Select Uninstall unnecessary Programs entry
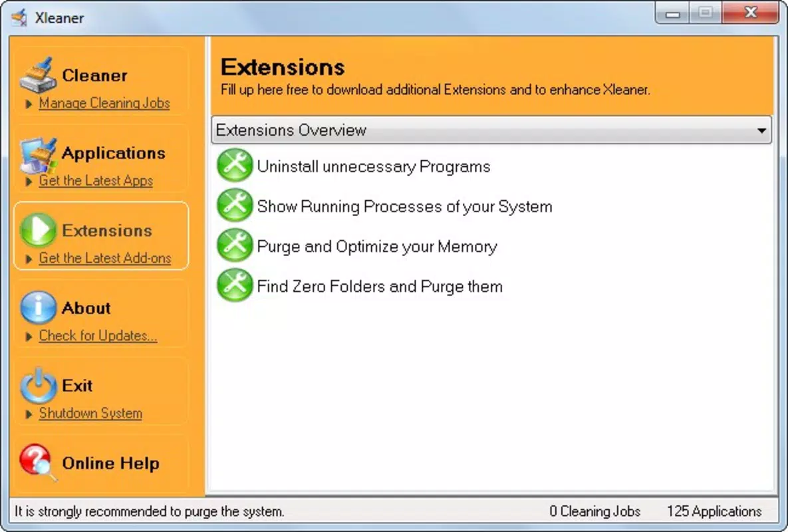The width and height of the screenshot is (788, 532). (x=374, y=166)
